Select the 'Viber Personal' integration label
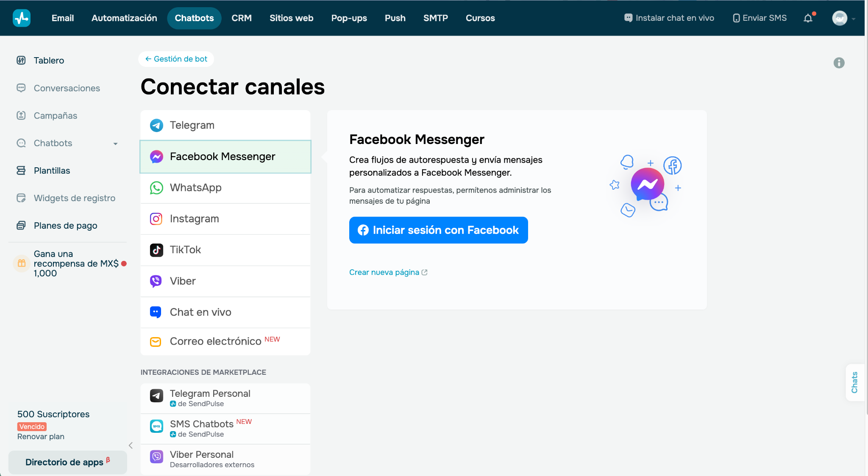Screen dimensions: 868x476 click(x=202, y=454)
